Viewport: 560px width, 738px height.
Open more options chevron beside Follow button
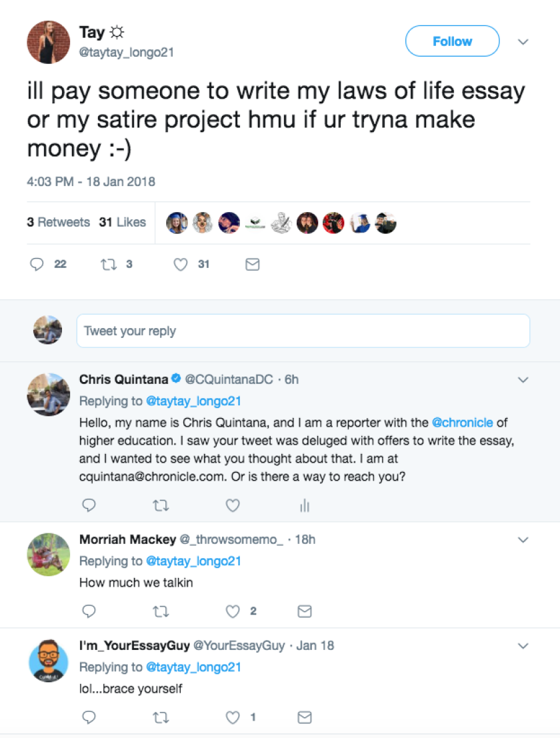coord(523,42)
